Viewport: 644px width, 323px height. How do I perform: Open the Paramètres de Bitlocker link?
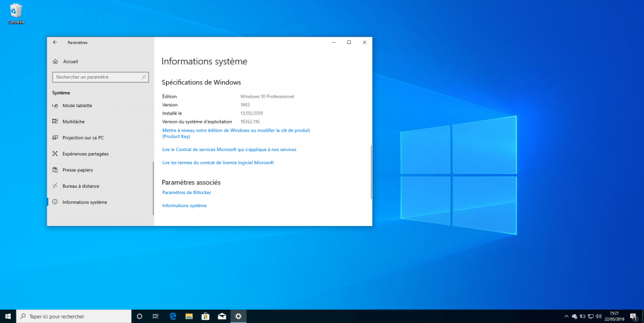[x=186, y=192]
